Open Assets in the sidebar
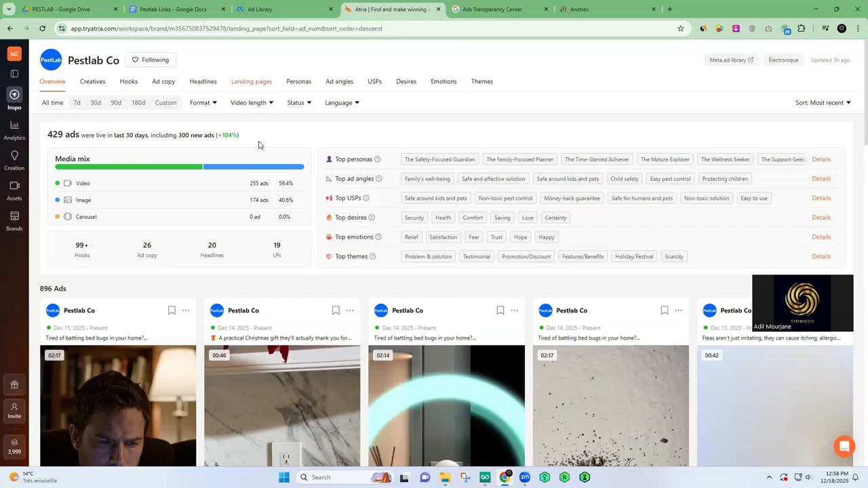This screenshot has width=868, height=488. (14, 190)
